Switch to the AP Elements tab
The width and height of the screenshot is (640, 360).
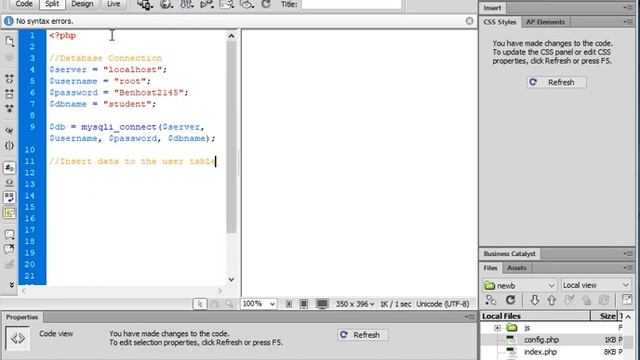pos(545,22)
